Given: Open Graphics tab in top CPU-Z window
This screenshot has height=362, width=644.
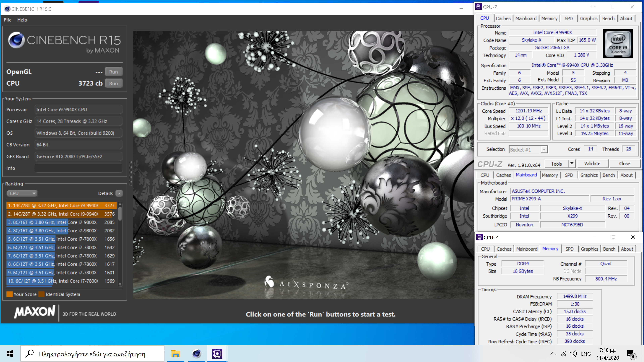Looking at the screenshot, I should click(588, 18).
